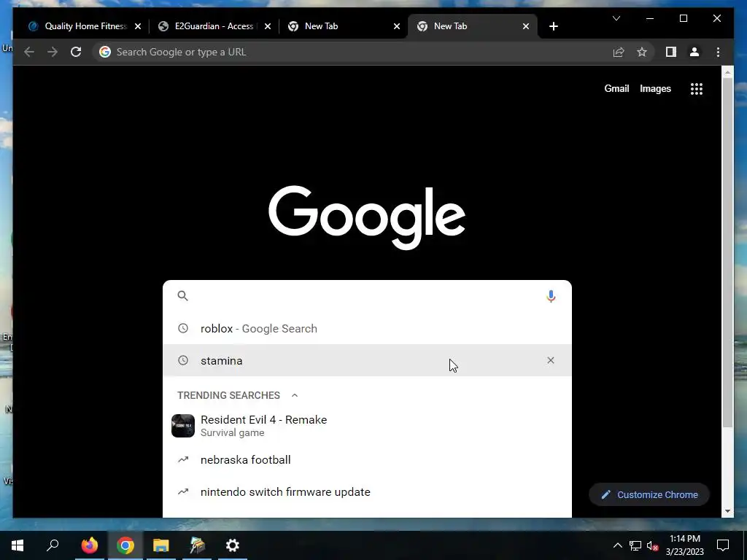This screenshot has width=747, height=560.
Task: Choose the roblox - Google Search suggestion
Action: tap(367, 329)
